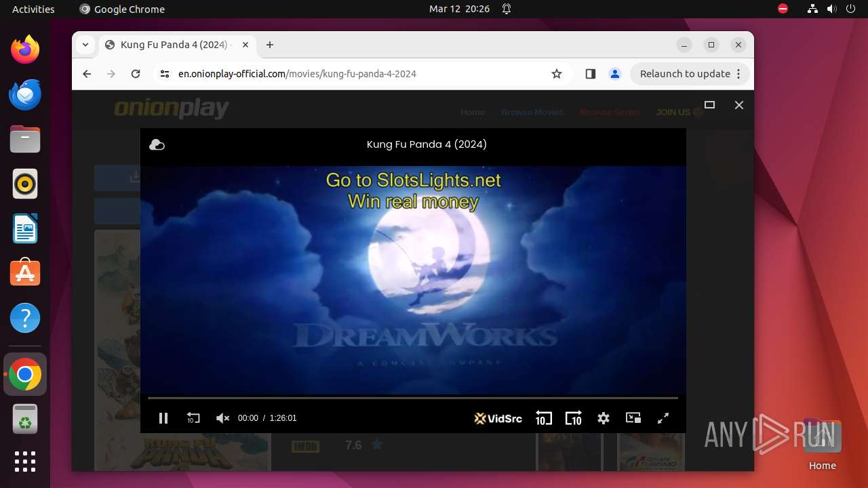Open Files manager from dock
Screen dimensions: 868x488
(25, 139)
